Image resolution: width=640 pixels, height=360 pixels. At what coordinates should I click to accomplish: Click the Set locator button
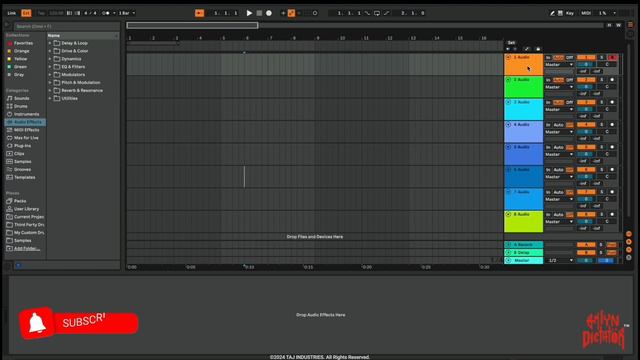click(x=511, y=42)
